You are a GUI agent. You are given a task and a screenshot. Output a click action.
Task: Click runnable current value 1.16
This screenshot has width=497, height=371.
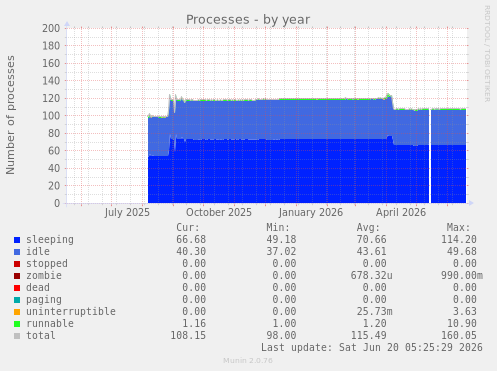tap(194, 323)
